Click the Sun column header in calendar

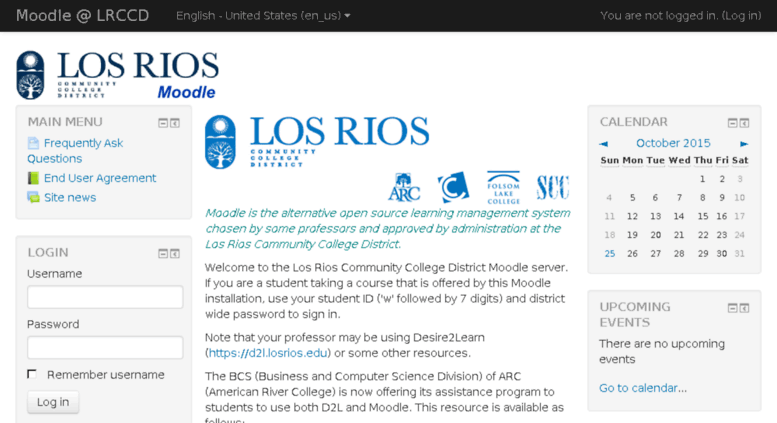pyautogui.click(x=610, y=160)
